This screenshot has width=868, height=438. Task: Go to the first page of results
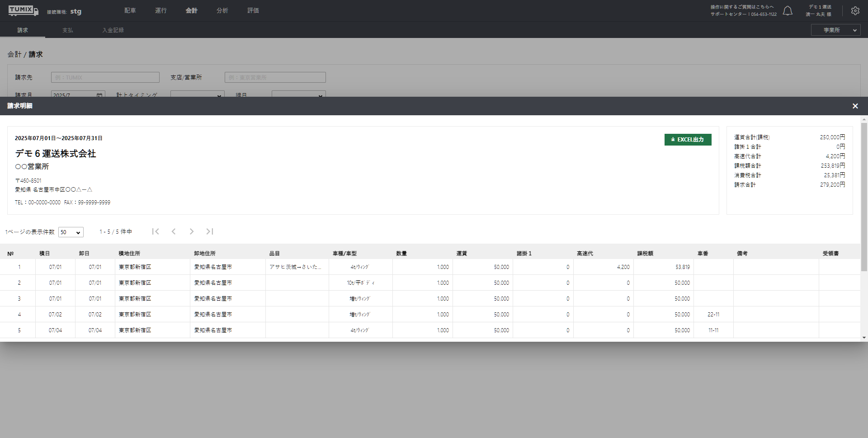(156, 231)
